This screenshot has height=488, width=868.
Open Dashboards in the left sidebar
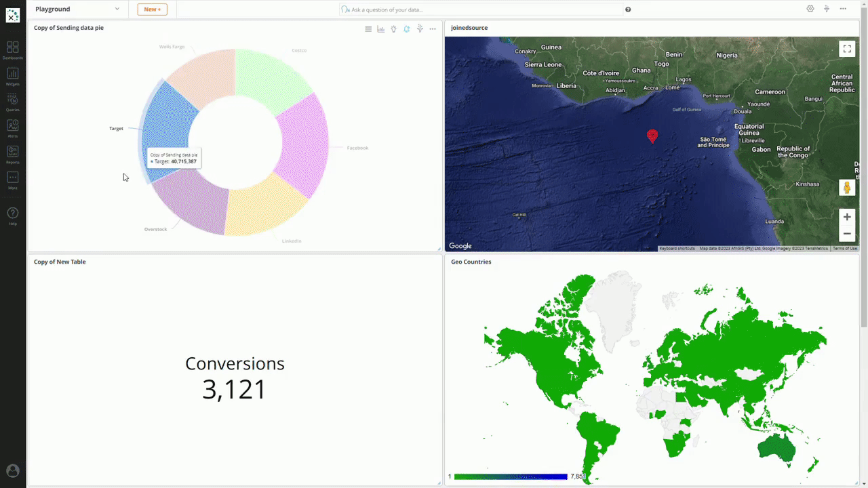(x=12, y=48)
